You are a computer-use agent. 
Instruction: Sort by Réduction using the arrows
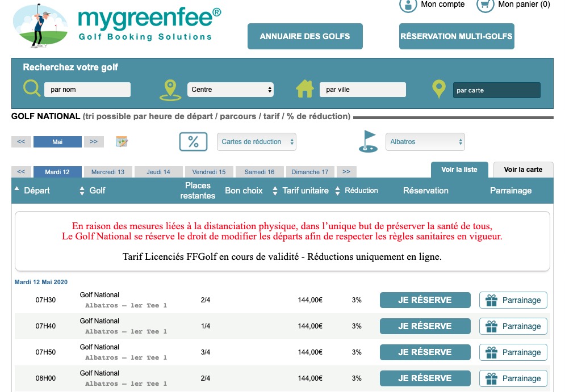[x=337, y=191]
